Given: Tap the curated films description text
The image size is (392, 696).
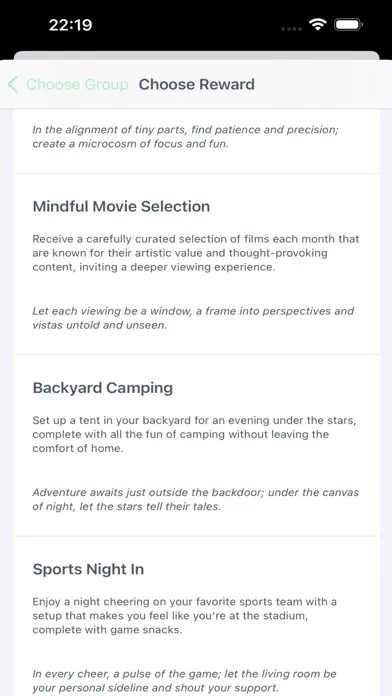Looking at the screenshot, I should pyautogui.click(x=196, y=253).
